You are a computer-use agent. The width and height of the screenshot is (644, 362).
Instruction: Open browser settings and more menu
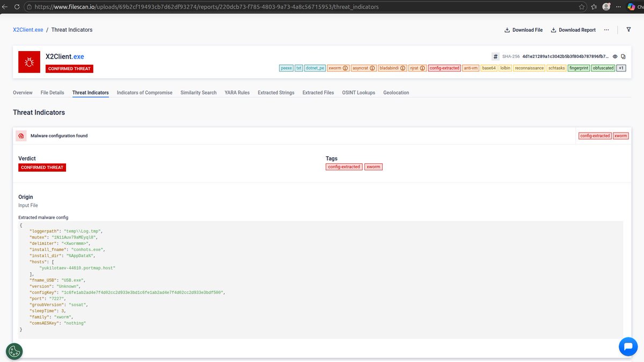tap(618, 7)
